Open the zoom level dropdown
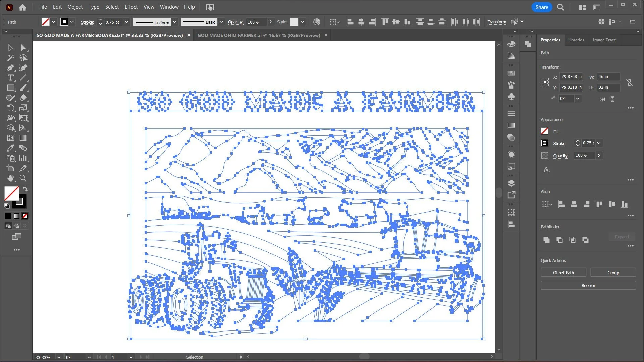The height and width of the screenshot is (362, 644). click(59, 357)
